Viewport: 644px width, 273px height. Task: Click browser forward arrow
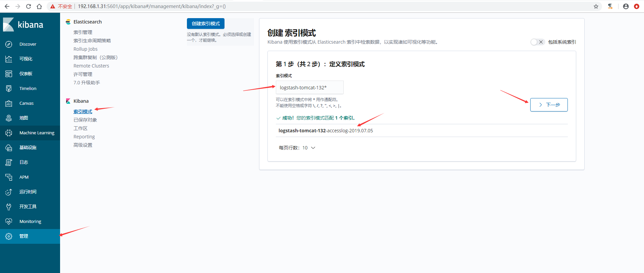point(18,6)
